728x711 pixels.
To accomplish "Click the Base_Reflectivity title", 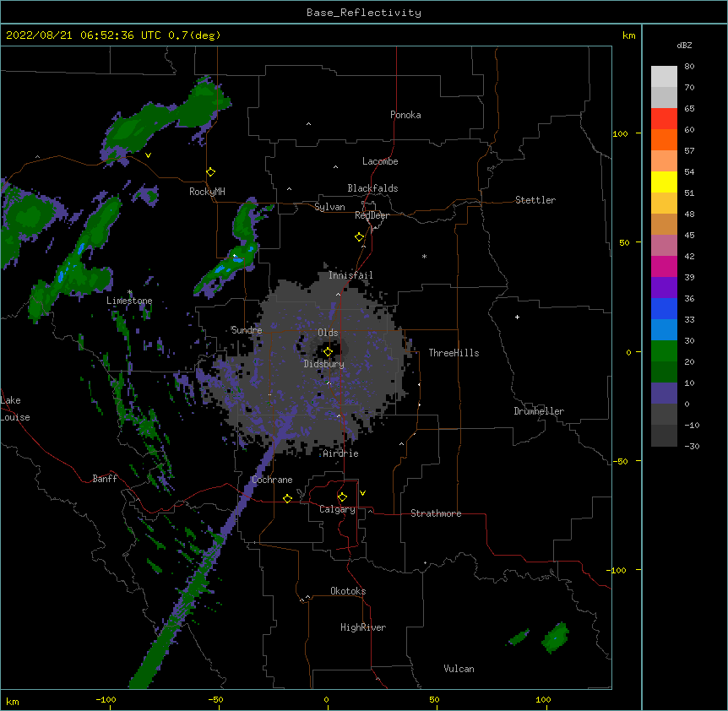I will click(x=364, y=13).
